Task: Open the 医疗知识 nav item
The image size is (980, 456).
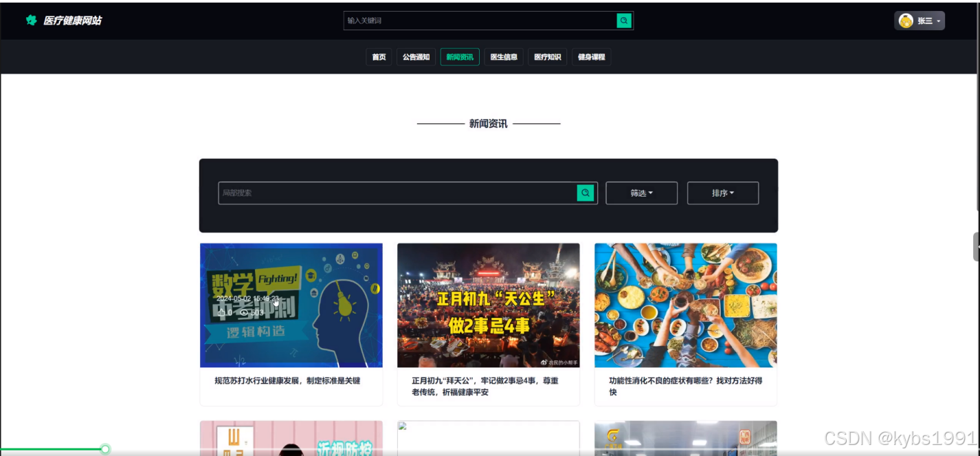Action: pyautogui.click(x=548, y=57)
